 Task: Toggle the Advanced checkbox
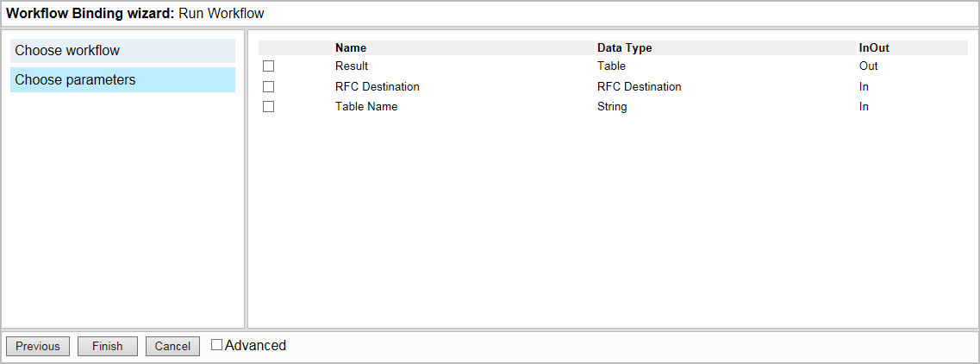(x=217, y=345)
